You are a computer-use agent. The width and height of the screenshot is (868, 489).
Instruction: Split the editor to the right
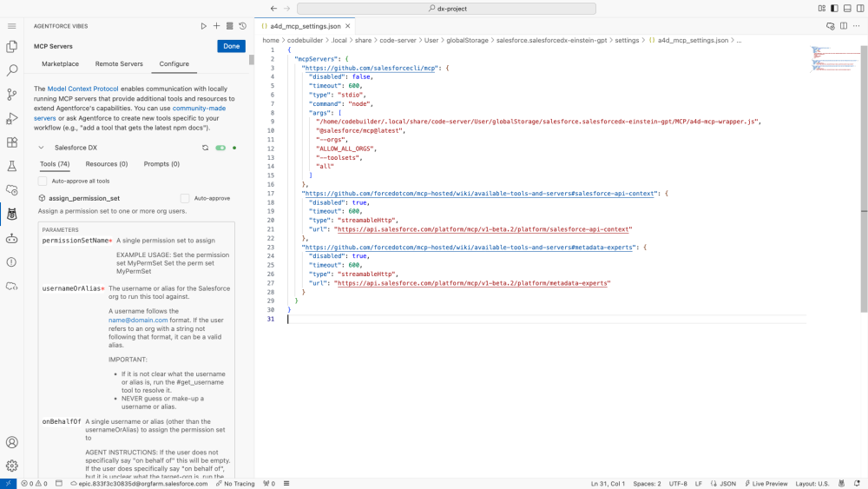point(844,26)
